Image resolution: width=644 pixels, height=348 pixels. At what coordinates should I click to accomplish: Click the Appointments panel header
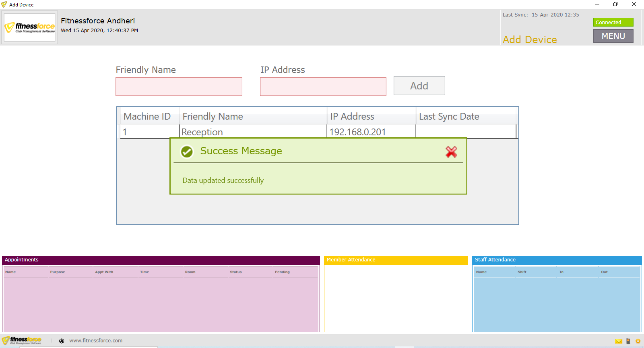(161, 260)
